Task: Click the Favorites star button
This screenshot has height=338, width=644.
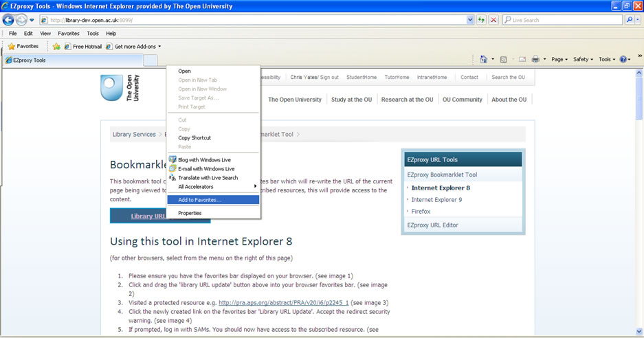Action: [x=23, y=47]
